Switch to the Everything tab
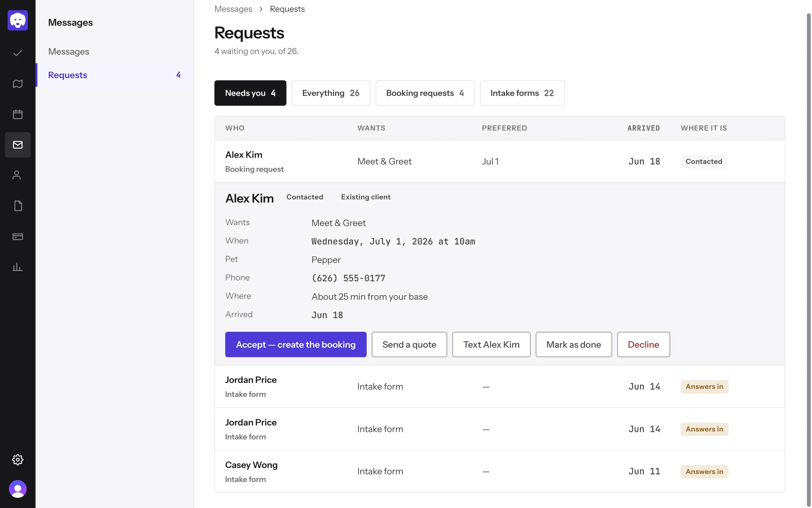The image size is (812, 508). (x=331, y=93)
